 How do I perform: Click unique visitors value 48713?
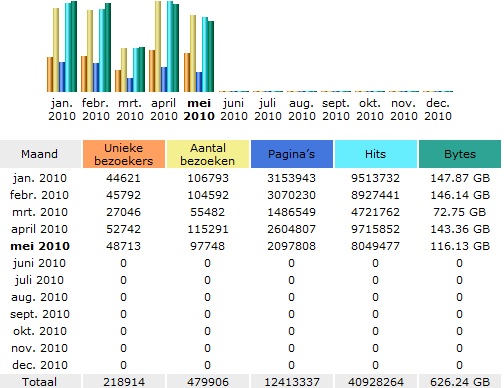(x=124, y=246)
